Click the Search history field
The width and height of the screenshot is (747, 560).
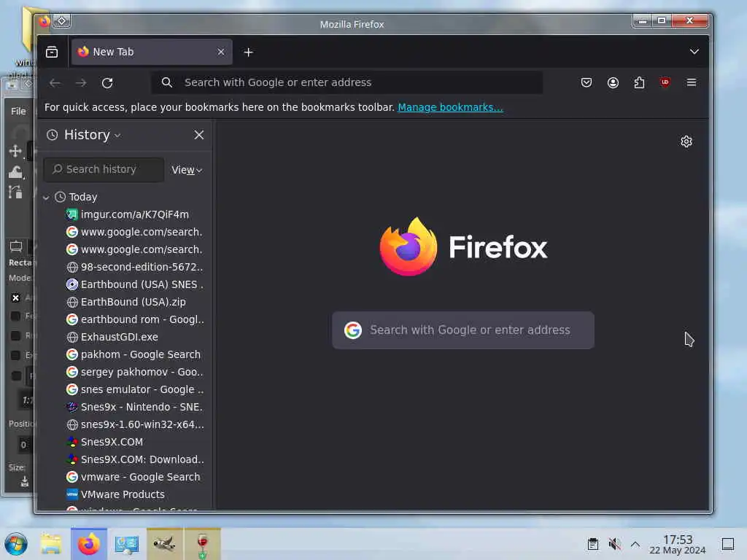tap(104, 169)
